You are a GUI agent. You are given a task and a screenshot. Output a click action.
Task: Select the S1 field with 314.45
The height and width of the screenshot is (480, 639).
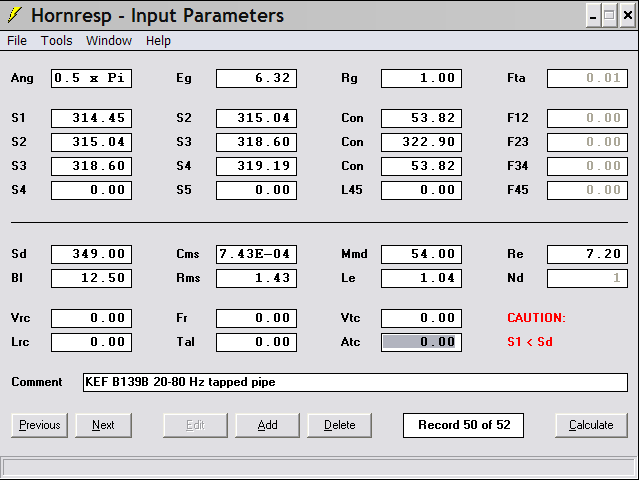(x=91, y=118)
